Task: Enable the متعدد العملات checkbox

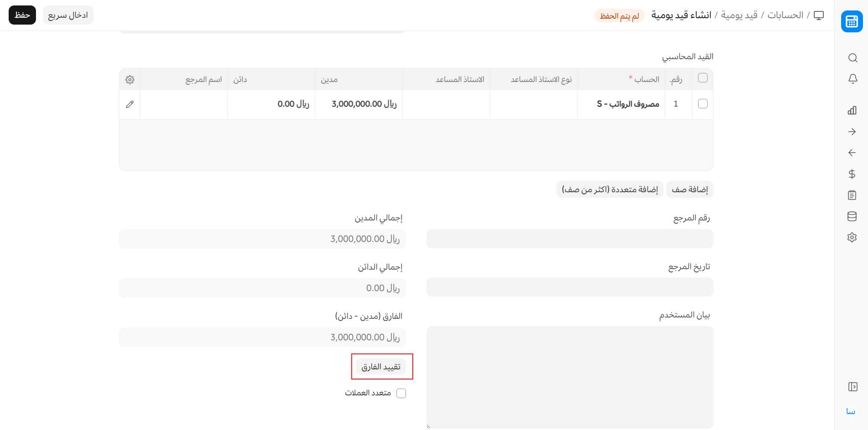Action: pos(401,393)
